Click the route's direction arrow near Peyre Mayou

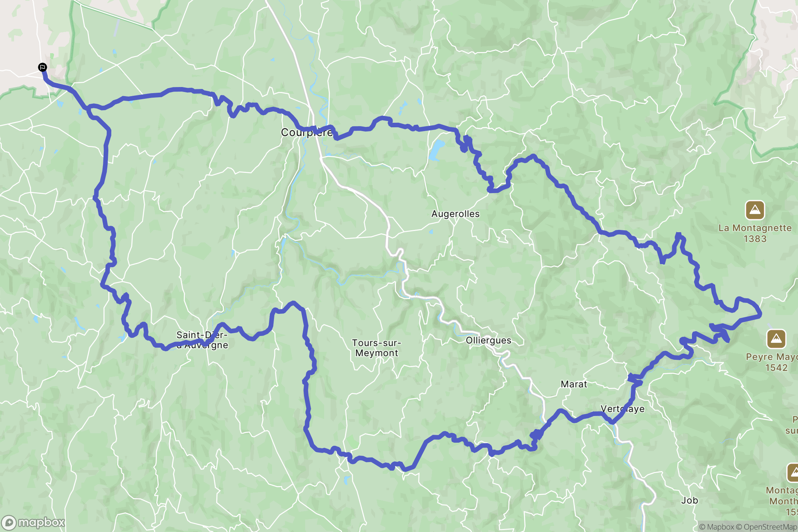point(722,335)
